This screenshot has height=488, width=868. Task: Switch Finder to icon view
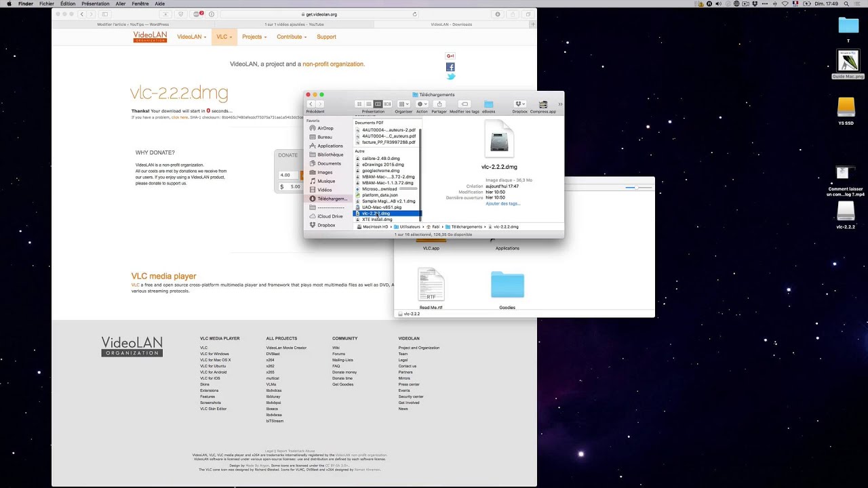click(x=359, y=104)
